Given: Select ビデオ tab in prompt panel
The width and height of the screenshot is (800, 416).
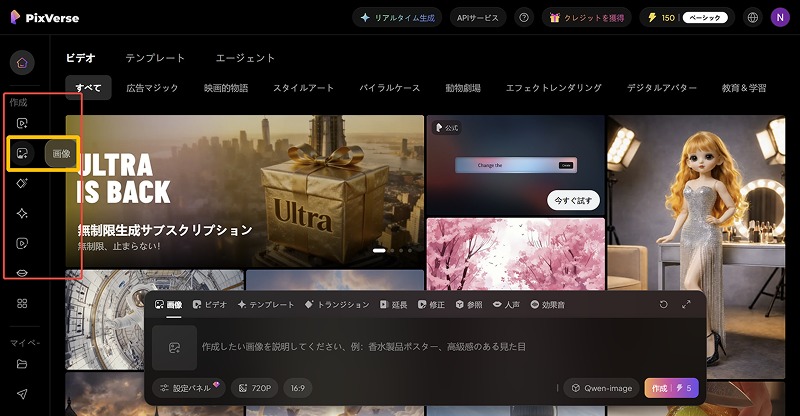Looking at the screenshot, I should [x=210, y=305].
